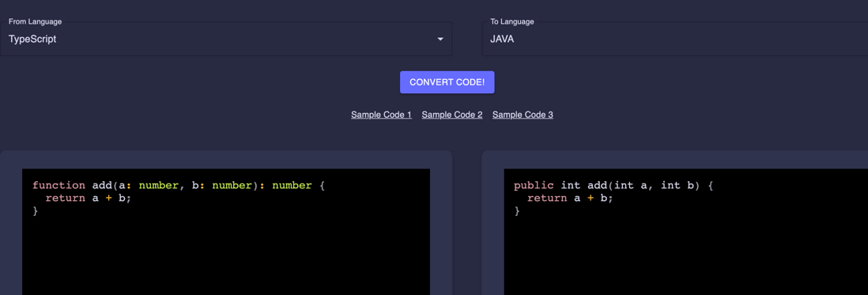Screen dimensions: 868x295
Task: Place cursor on the "function" keyword
Action: (59, 185)
